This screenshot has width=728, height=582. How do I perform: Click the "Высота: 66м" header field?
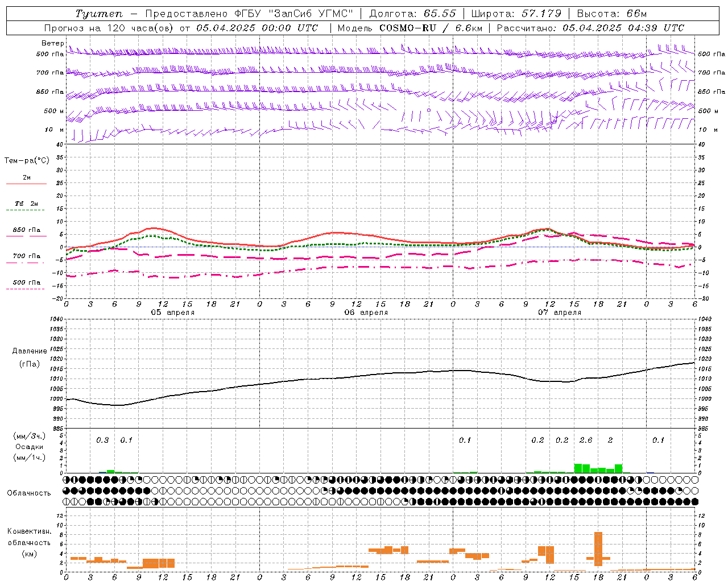coord(612,14)
